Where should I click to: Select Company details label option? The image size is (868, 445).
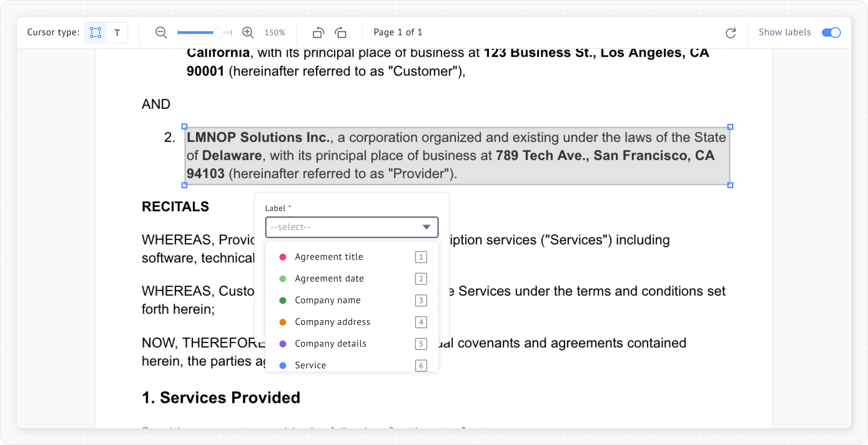click(330, 344)
